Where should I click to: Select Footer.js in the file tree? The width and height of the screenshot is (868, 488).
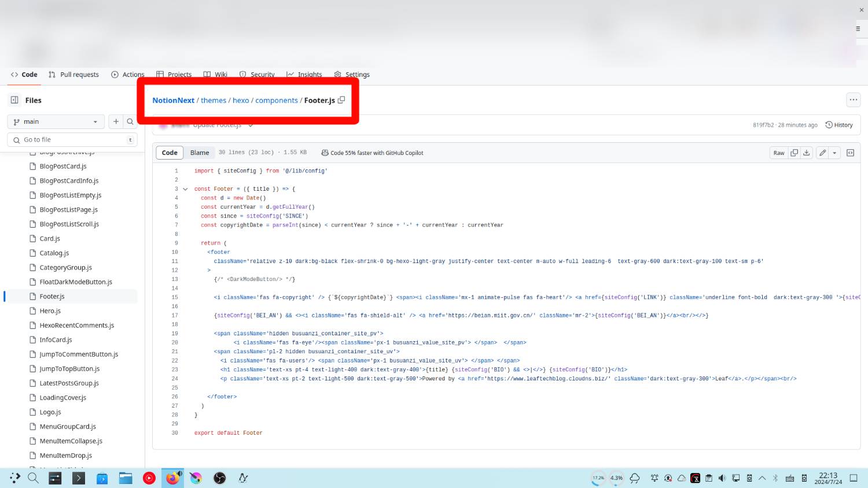[52, 296]
